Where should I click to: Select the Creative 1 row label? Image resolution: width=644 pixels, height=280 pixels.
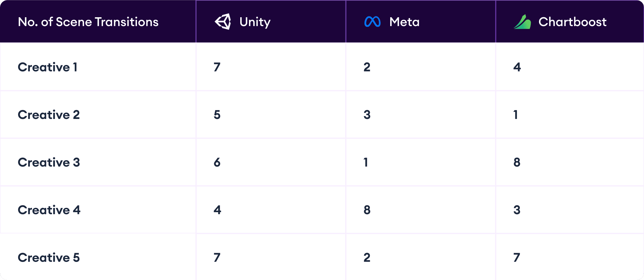(48, 67)
